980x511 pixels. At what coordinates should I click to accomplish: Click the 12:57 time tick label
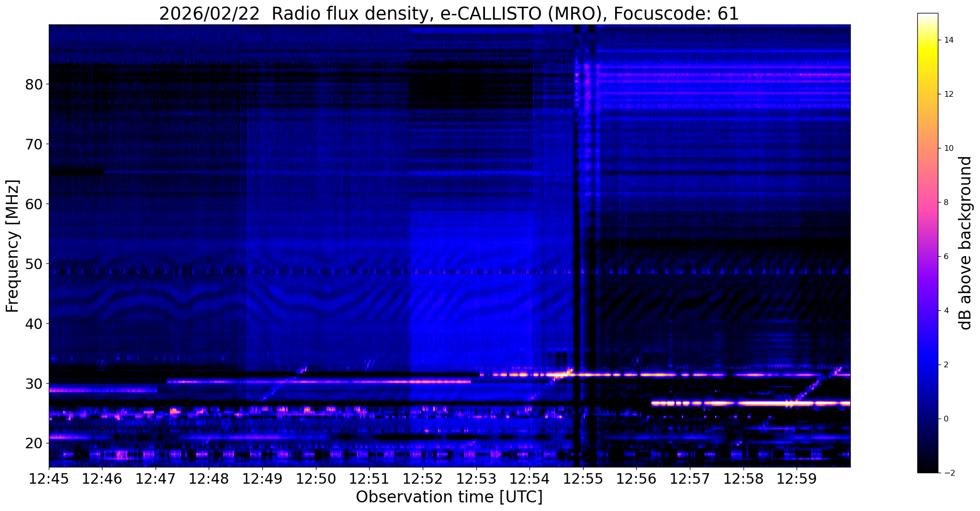click(690, 479)
